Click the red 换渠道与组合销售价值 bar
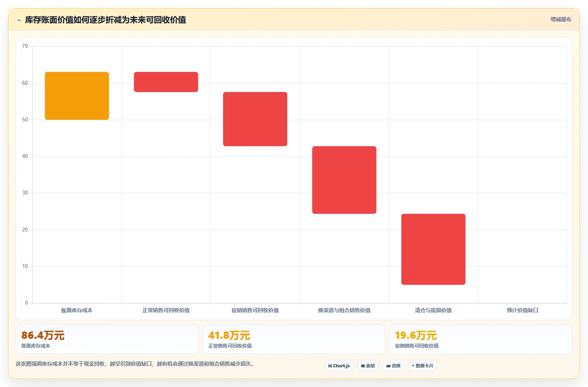The height and width of the screenshot is (387, 588). (x=344, y=180)
